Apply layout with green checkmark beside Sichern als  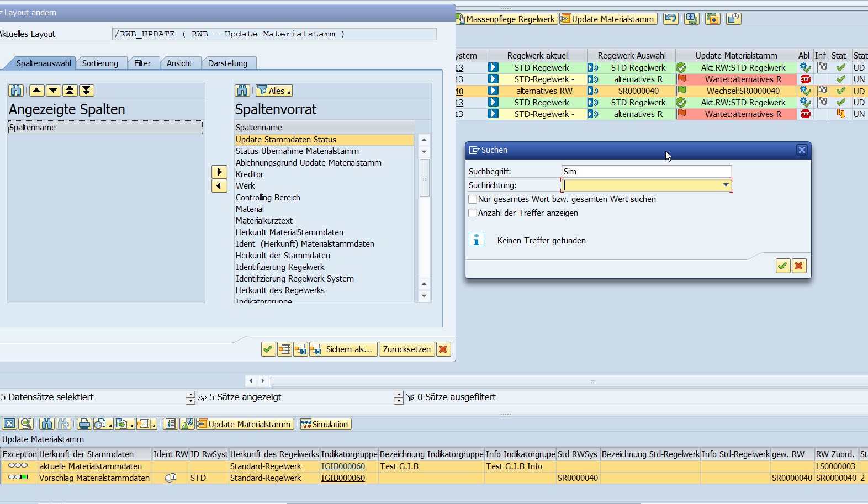click(268, 349)
